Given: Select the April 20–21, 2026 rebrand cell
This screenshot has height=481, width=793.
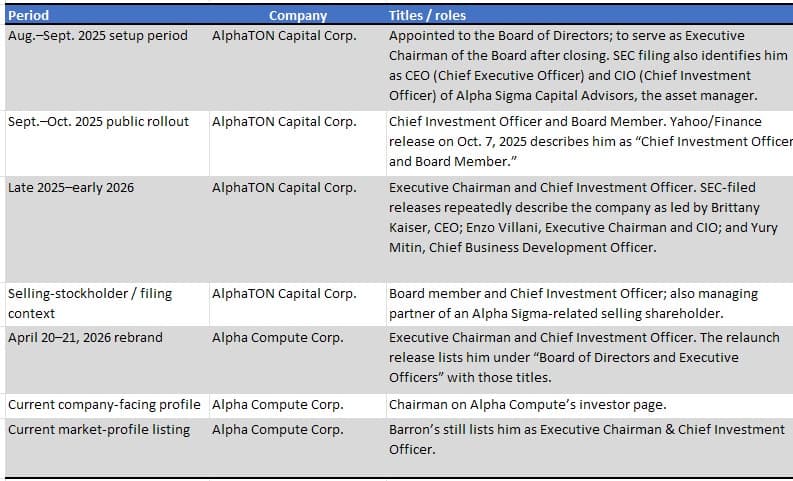Looking at the screenshot, I should point(107,360).
